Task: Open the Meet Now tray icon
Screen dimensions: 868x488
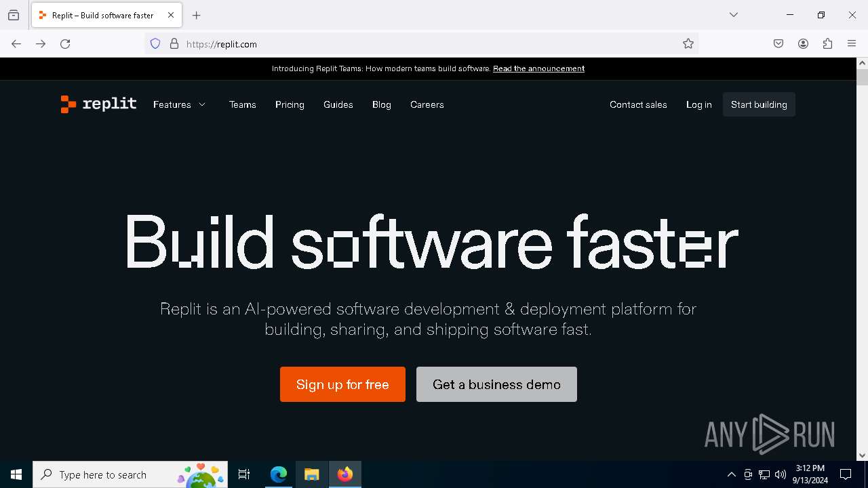Action: [747, 474]
